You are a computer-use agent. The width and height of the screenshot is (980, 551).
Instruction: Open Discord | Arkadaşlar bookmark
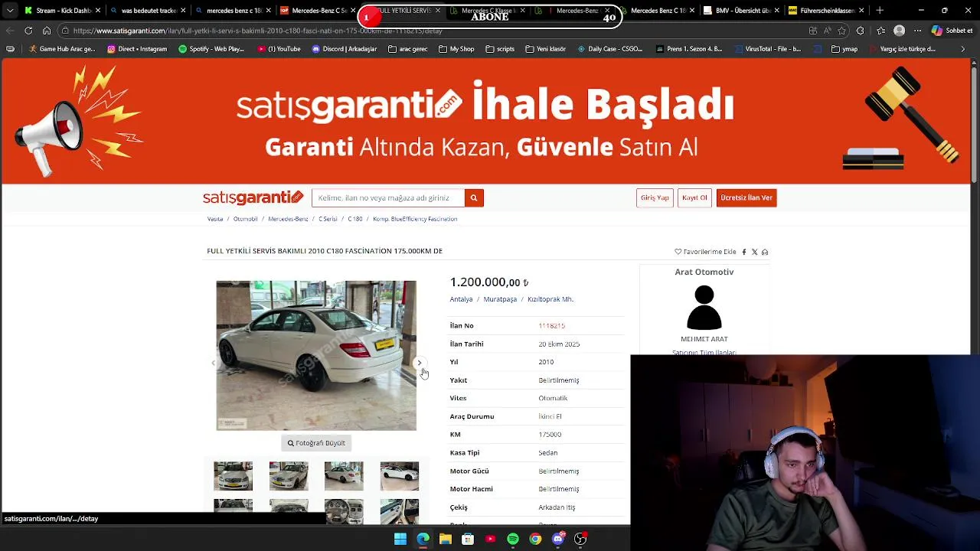tap(345, 49)
